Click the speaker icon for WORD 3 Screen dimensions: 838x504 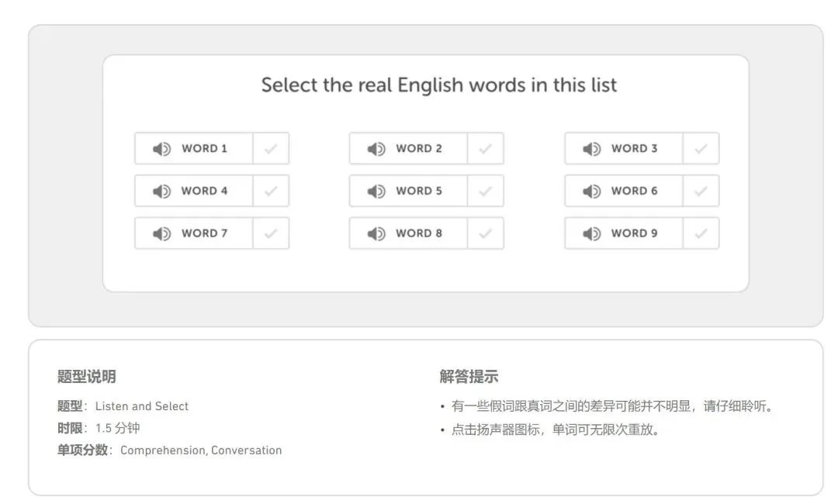pos(591,149)
